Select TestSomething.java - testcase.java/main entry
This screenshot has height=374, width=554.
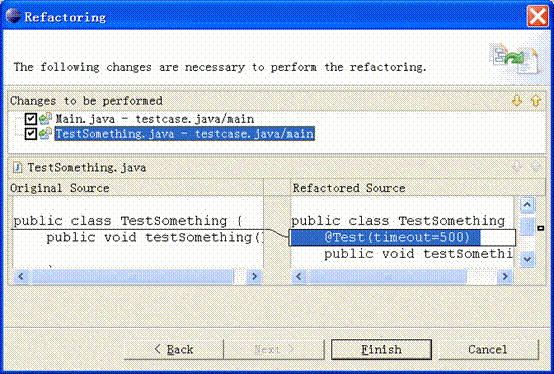tap(184, 134)
